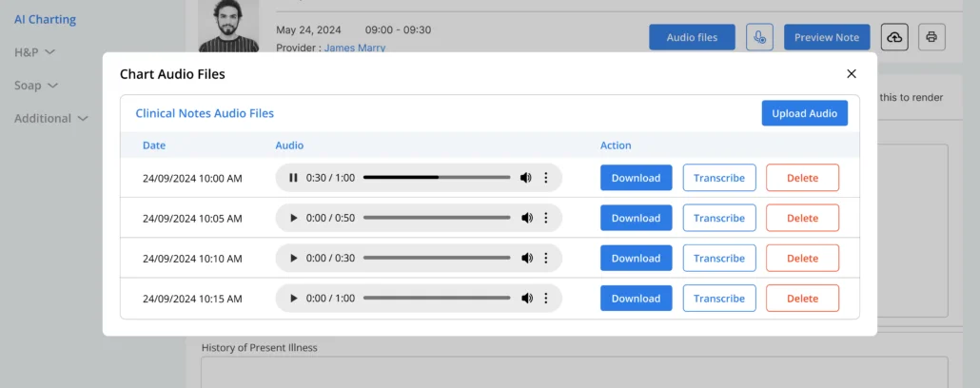Open more options for 10:10 AM audio
This screenshot has height=388, width=980.
[x=546, y=259]
